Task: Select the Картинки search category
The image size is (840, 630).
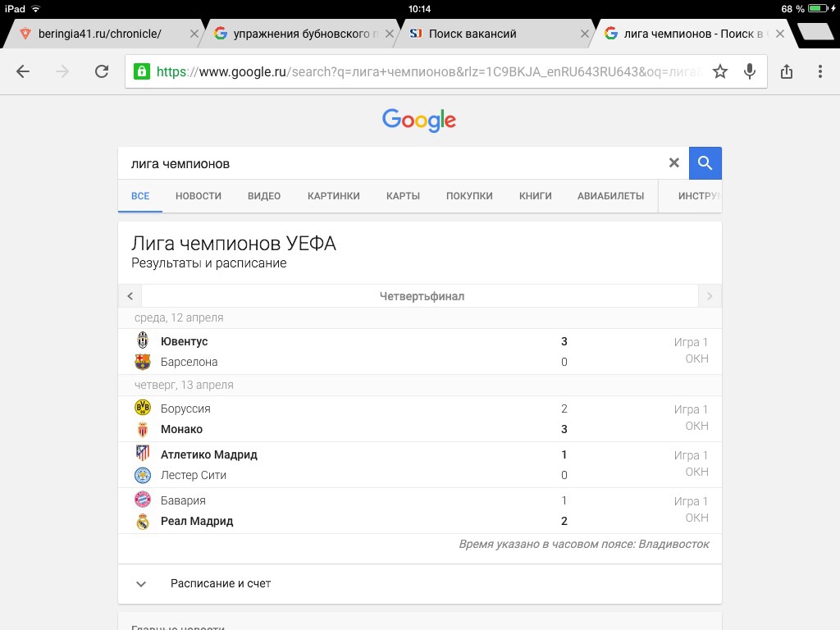Action: pos(334,196)
